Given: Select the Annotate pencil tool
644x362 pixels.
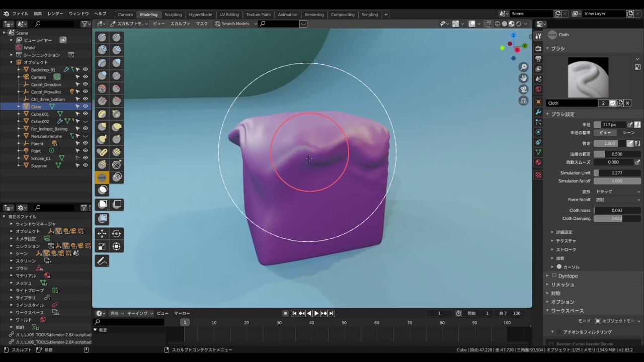Looking at the screenshot, I should click(102, 261).
